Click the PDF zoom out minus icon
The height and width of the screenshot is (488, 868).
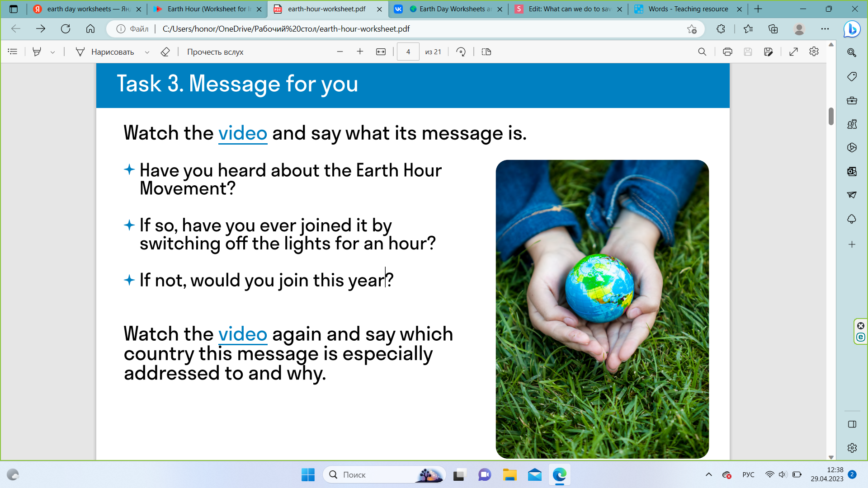(x=340, y=52)
